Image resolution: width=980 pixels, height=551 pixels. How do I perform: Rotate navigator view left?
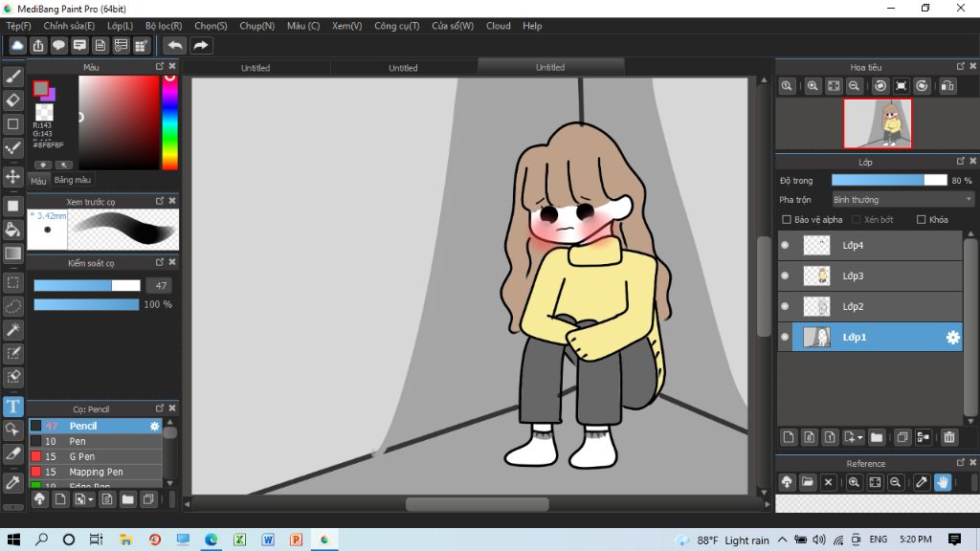[x=880, y=86]
